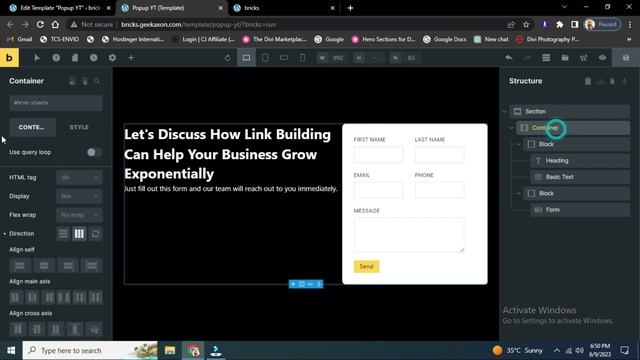Open File Explorer from the taskbar
The width and height of the screenshot is (640, 360).
click(170, 351)
